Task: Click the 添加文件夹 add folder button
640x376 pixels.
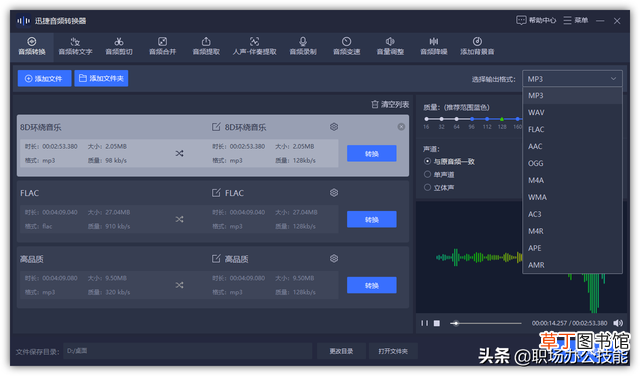Action: point(101,78)
